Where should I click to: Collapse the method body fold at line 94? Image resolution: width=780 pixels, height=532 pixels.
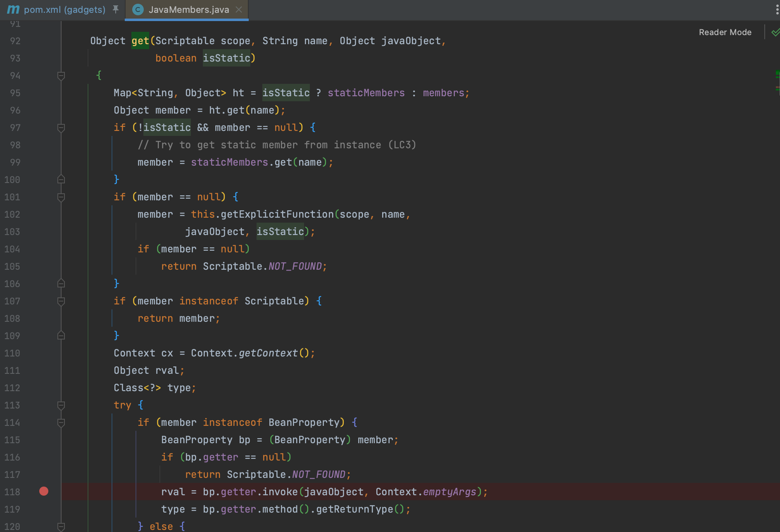click(x=61, y=76)
